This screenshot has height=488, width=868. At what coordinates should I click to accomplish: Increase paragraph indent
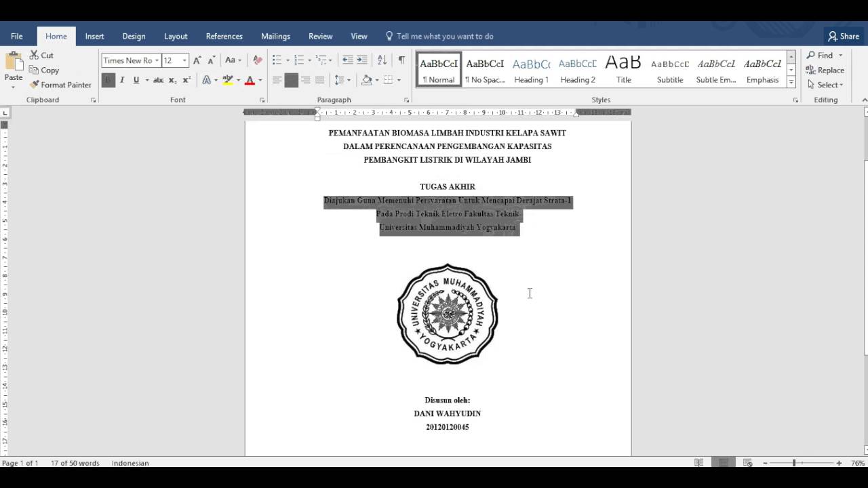click(362, 60)
